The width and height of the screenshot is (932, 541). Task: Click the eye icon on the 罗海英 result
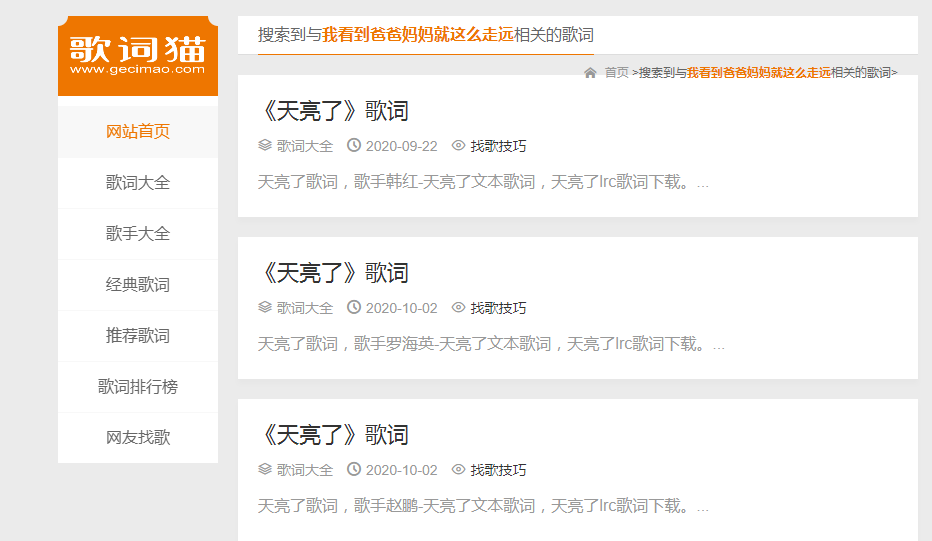pos(458,307)
